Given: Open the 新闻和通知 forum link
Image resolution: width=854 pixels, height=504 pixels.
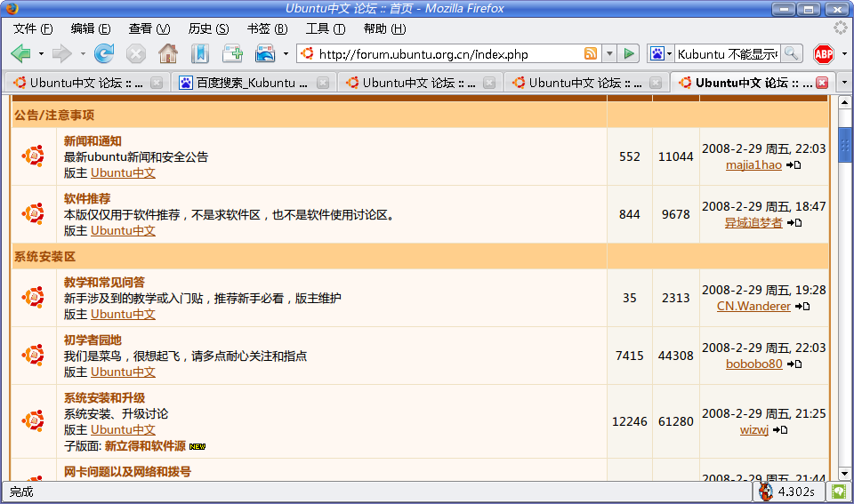Looking at the screenshot, I should click(93, 141).
